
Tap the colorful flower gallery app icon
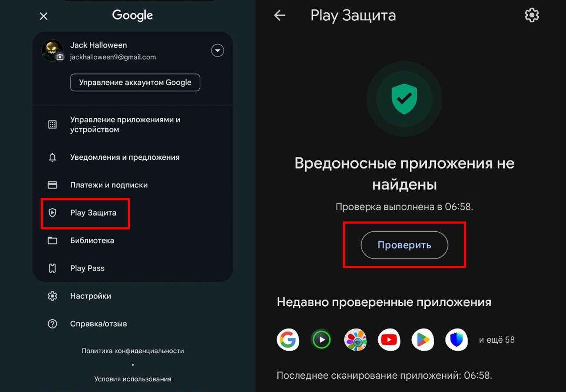(355, 340)
